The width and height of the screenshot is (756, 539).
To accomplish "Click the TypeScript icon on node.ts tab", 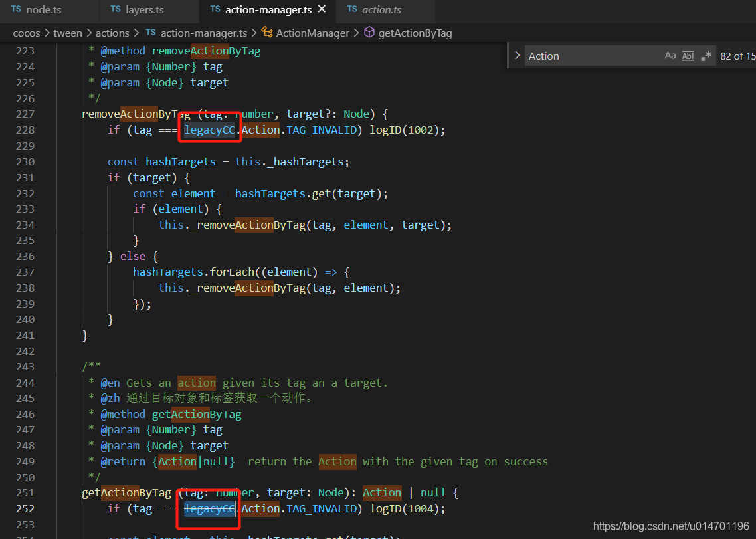I will click(16, 9).
